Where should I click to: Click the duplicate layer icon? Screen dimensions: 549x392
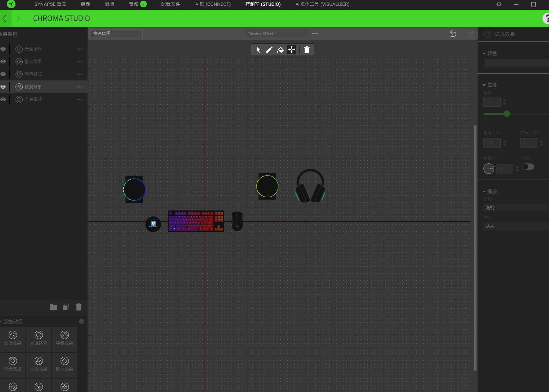66,307
